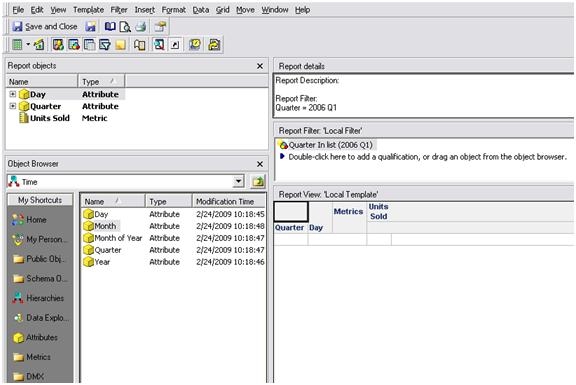This screenshot has height=385, width=576.
Task: Select the green grid view icon
Action: [17, 44]
